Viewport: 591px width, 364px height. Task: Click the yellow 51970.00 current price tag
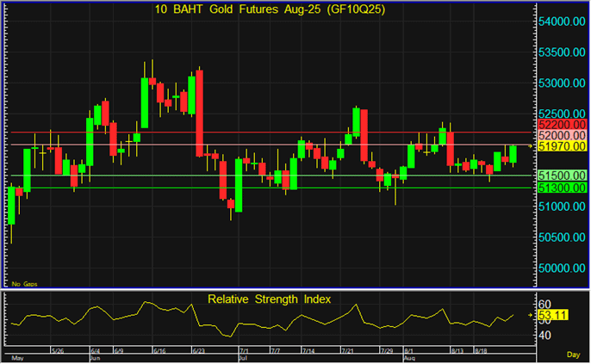[x=561, y=147]
